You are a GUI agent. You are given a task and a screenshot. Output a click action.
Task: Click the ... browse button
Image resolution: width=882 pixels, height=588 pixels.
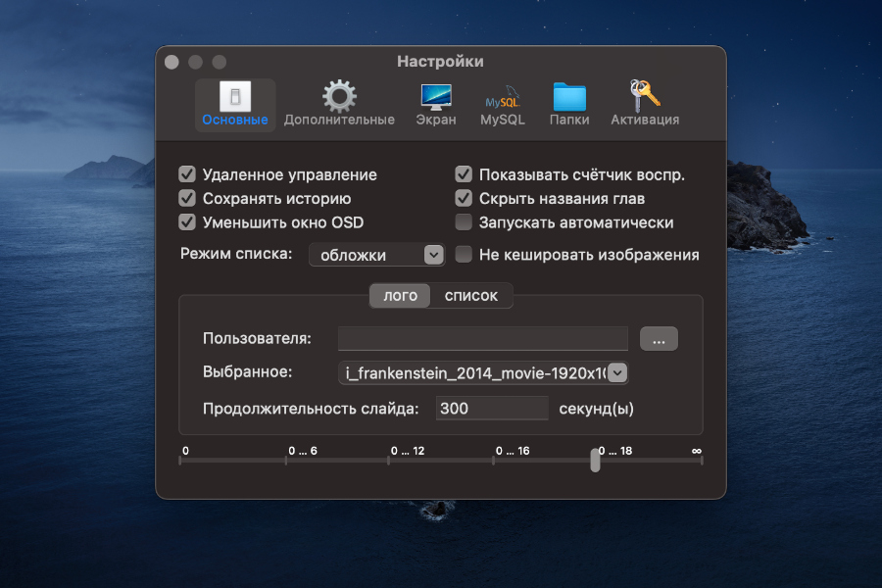pyautogui.click(x=659, y=338)
